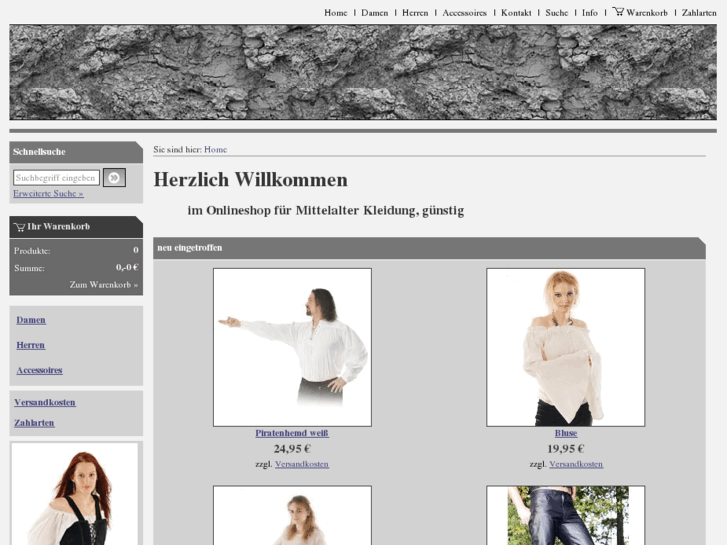Image resolution: width=727 pixels, height=545 pixels.
Task: Click the Piratenhemd weiß product title
Action: 292,433
